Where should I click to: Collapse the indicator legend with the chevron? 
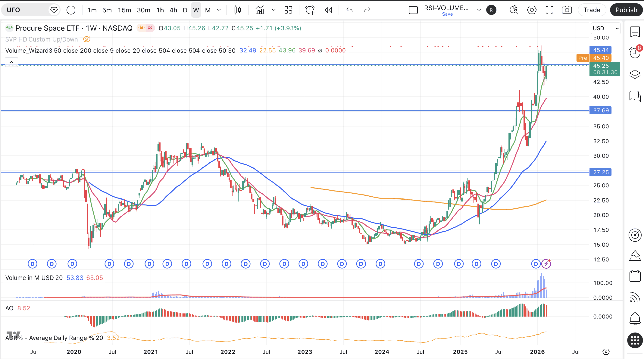(x=11, y=62)
